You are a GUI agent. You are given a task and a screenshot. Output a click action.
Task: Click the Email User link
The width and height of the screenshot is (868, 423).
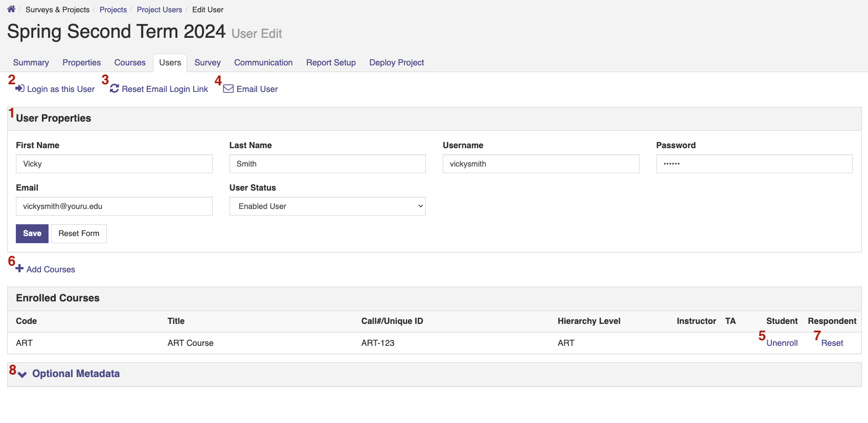257,89
